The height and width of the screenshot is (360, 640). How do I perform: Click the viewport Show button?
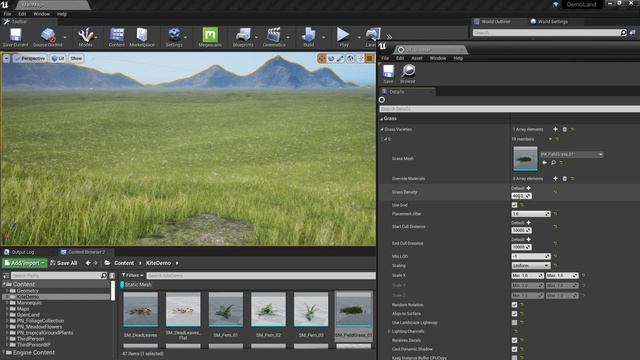coord(76,58)
